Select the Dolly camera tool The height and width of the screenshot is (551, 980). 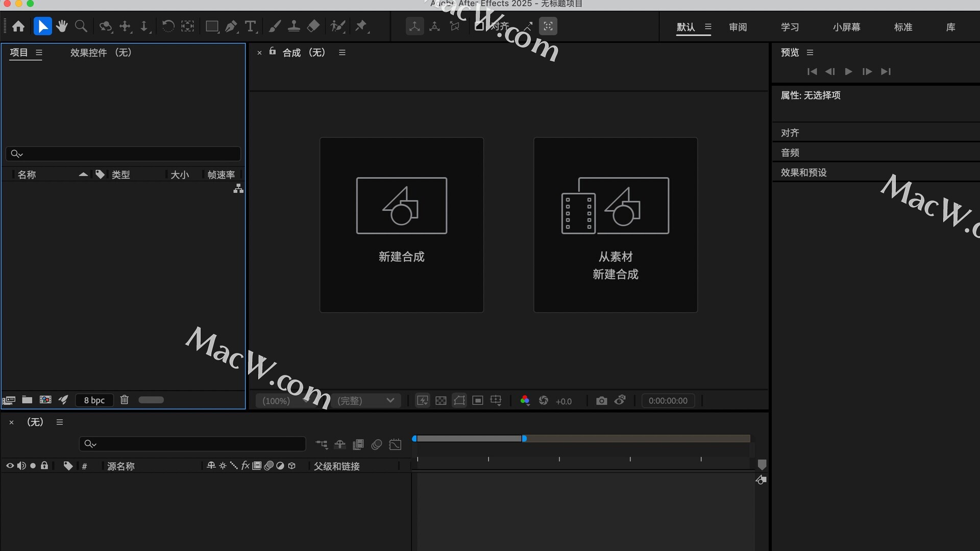(x=145, y=26)
